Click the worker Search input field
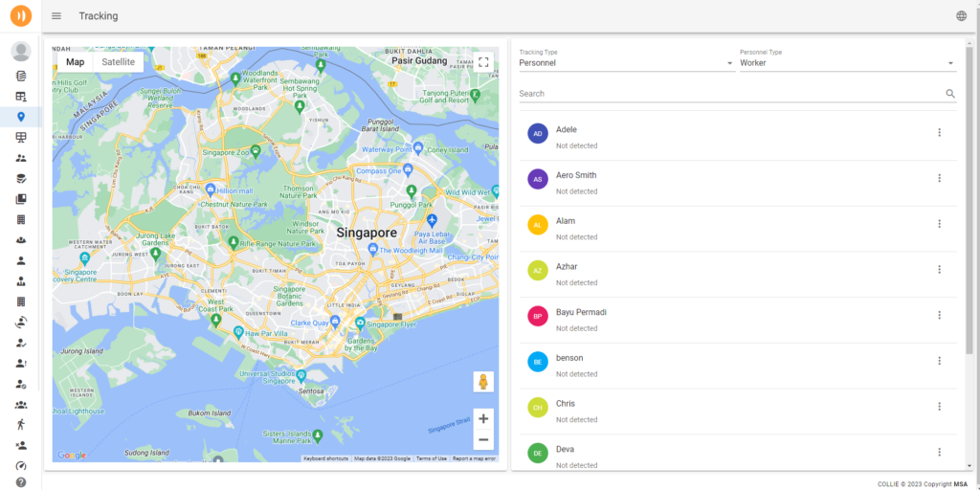Viewport: 980px width, 490px height. click(x=730, y=94)
